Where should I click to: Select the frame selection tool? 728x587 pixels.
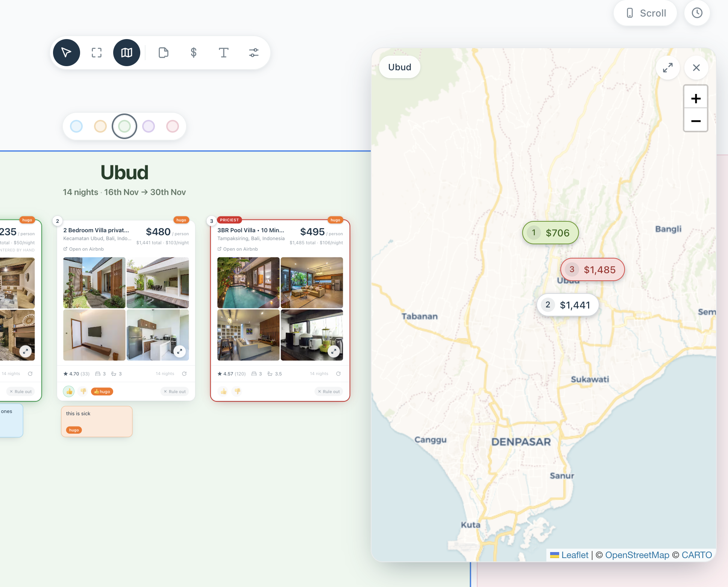pyautogui.click(x=97, y=53)
